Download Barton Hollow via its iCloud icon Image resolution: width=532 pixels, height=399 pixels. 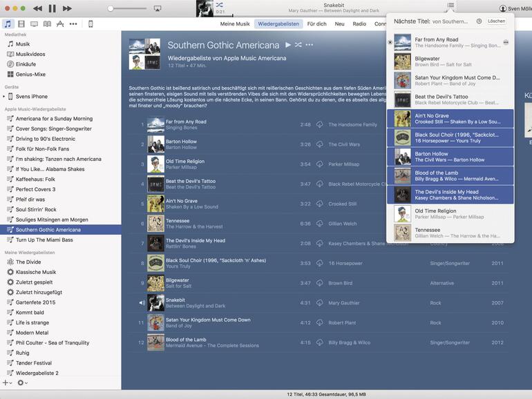click(319, 144)
